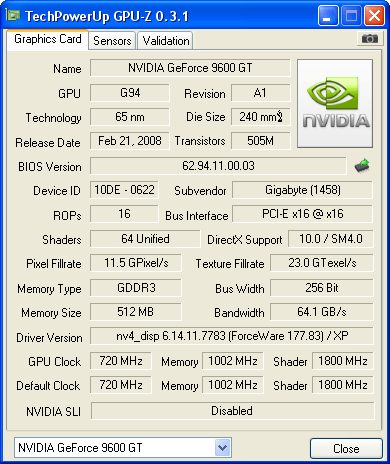Screen dimensions: 390x464
Task: Click the Name field NVIDIA GeForce 9600 GT
Action: click(x=190, y=68)
